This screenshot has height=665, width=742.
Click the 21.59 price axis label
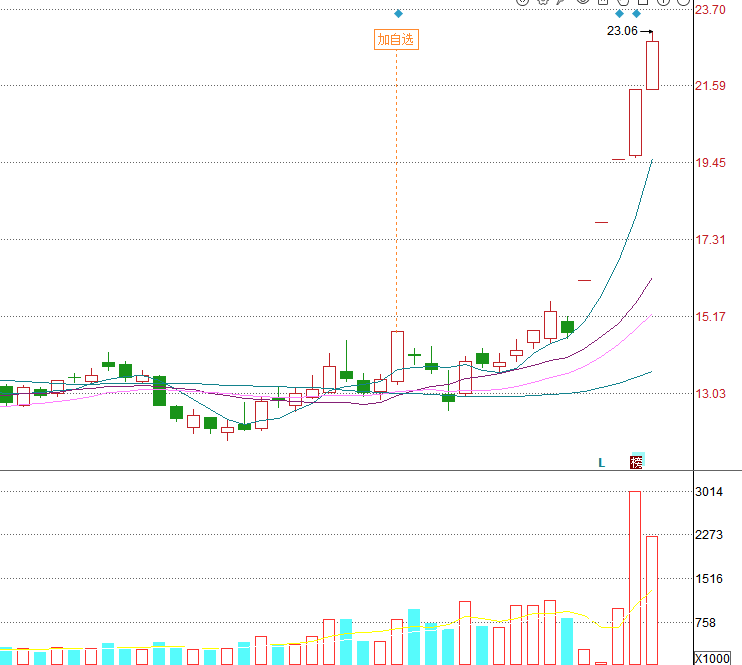point(710,86)
